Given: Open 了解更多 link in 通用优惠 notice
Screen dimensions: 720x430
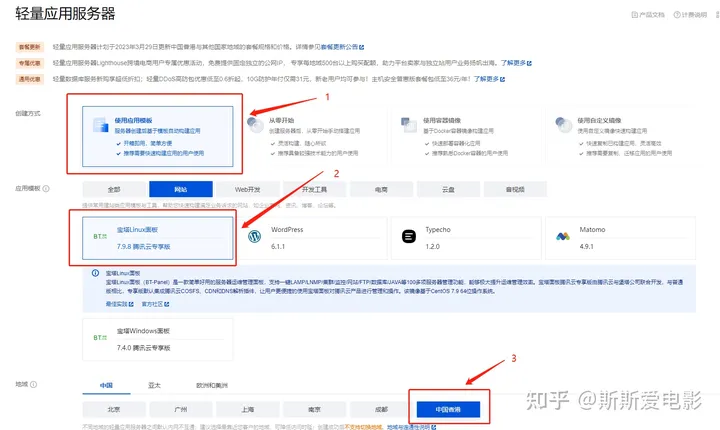Looking at the screenshot, I should tap(486, 79).
